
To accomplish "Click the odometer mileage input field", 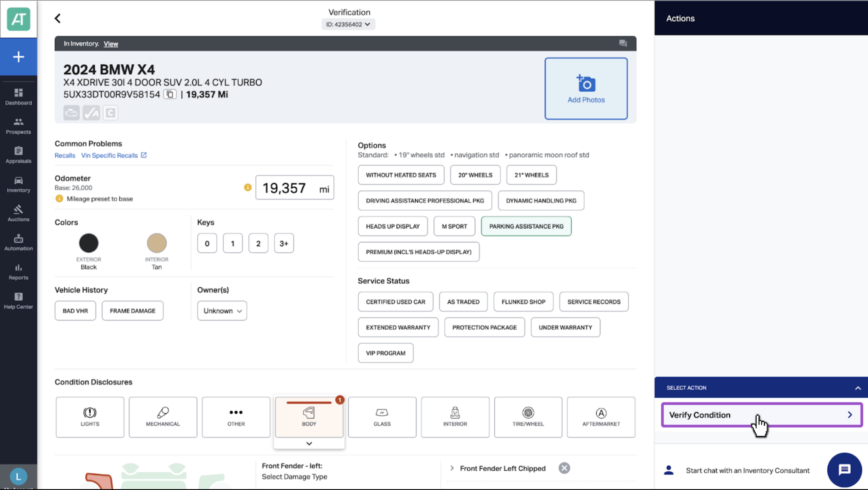I will coord(295,188).
